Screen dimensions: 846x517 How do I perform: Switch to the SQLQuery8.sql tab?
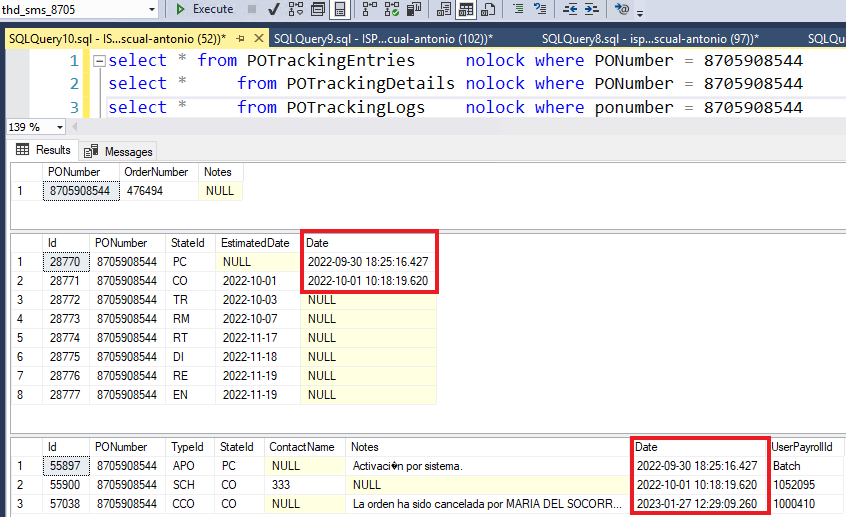[x=650, y=39]
